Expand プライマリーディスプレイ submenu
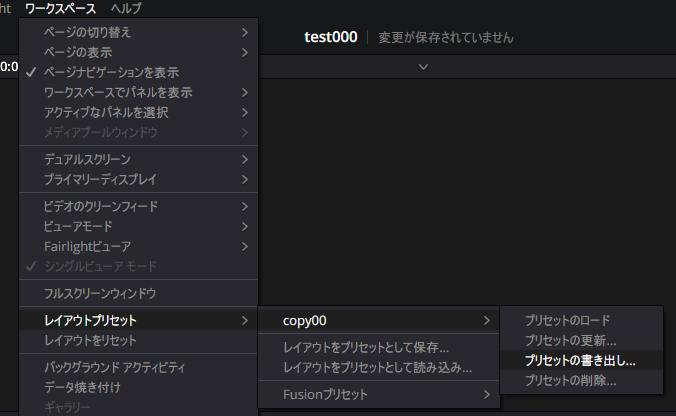This screenshot has width=676, height=416. (138, 179)
